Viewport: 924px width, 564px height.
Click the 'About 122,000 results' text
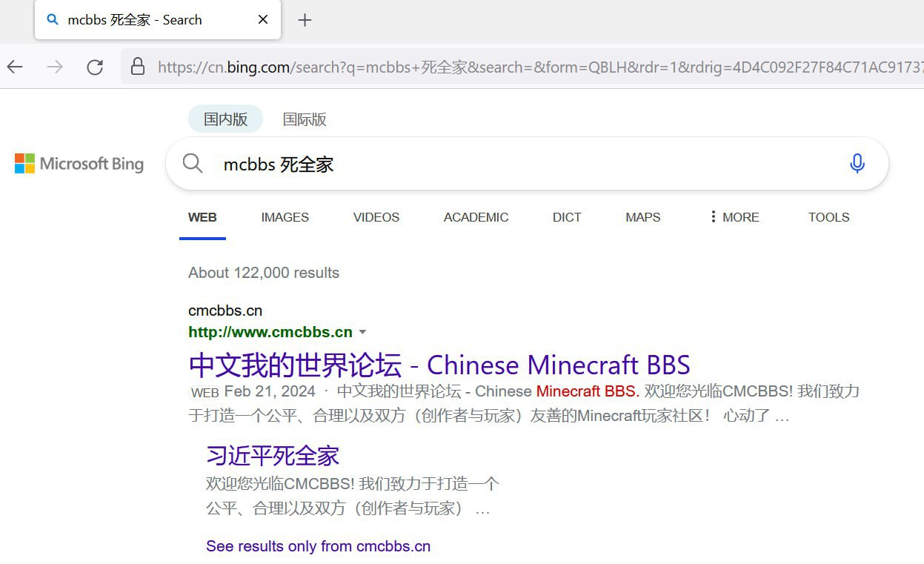tap(264, 273)
